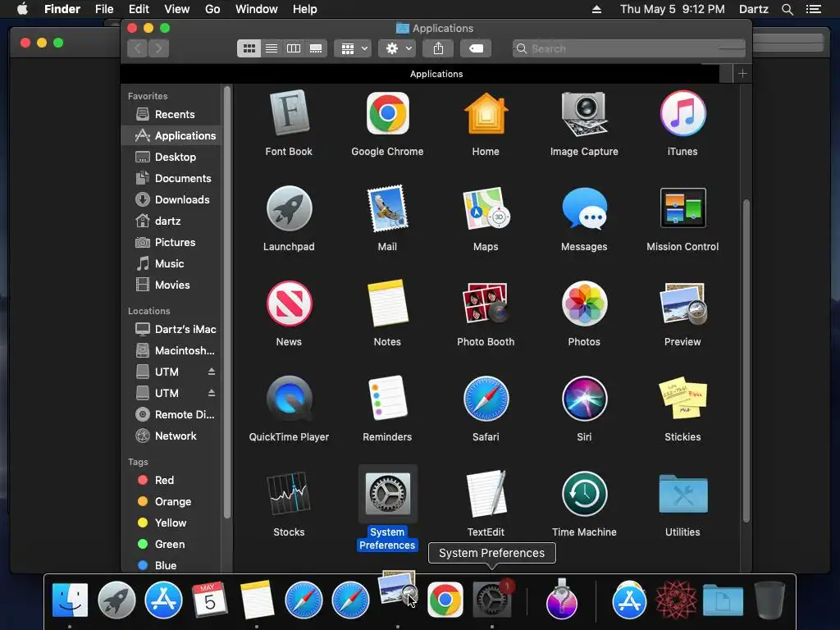This screenshot has width=840, height=630.
Task: Open Network in sidebar Locations
Action: click(176, 436)
